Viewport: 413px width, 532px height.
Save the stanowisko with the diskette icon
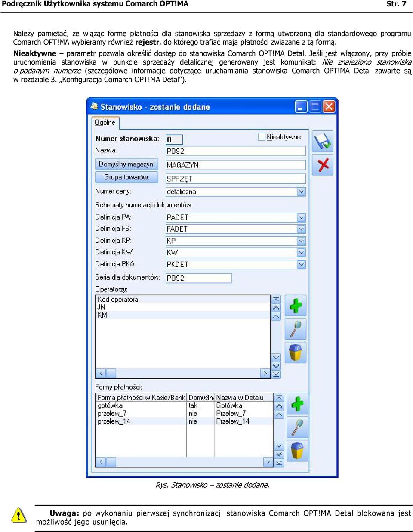pyautogui.click(x=323, y=142)
